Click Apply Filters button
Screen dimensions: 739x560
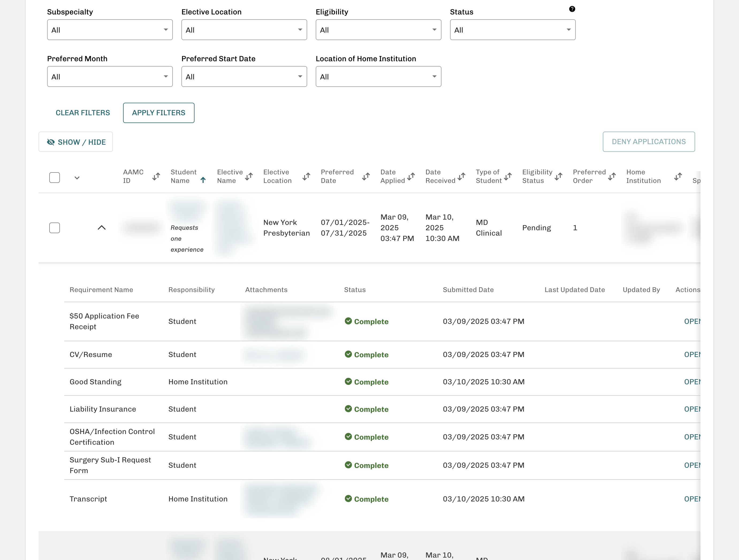[x=159, y=113]
